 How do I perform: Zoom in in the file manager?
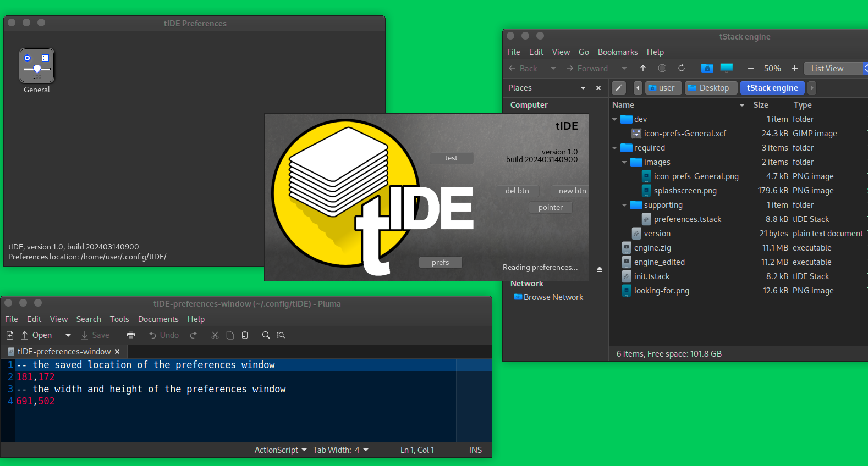click(794, 68)
